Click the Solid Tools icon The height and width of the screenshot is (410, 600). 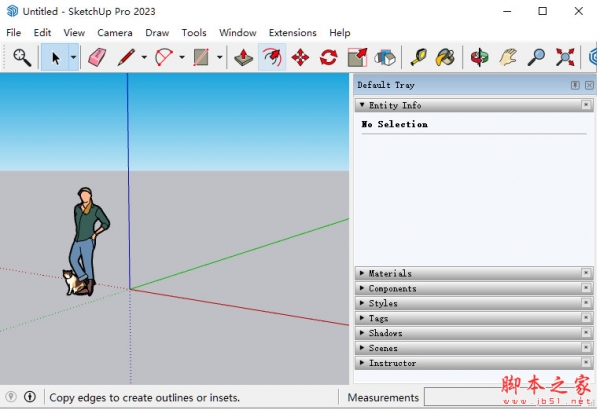click(x=385, y=57)
